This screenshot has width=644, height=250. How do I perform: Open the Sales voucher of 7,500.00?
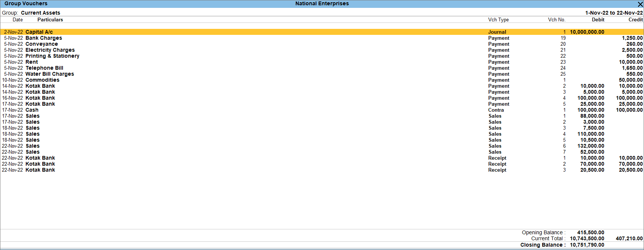pyautogui.click(x=322, y=128)
